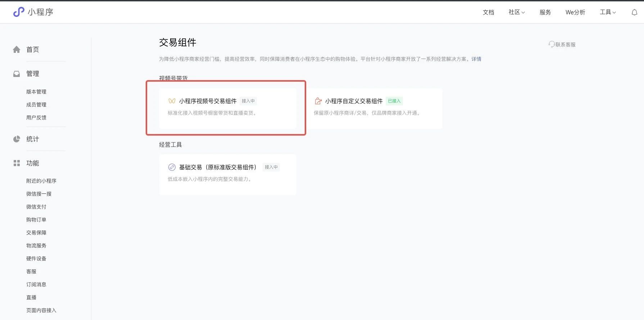This screenshot has height=320, width=644.
Task: Click 标准化接入视频号橱窗带货和直播卖货 description
Action: [213, 113]
